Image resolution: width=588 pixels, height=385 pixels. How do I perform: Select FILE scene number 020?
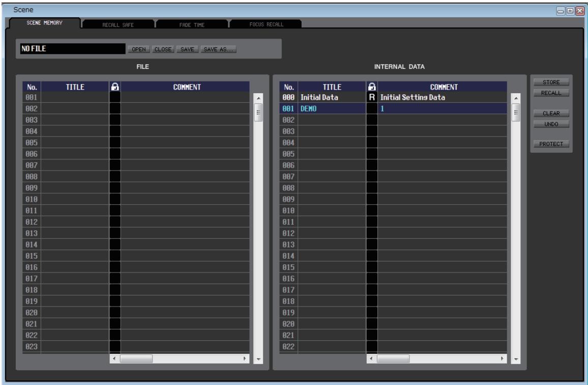32,313
